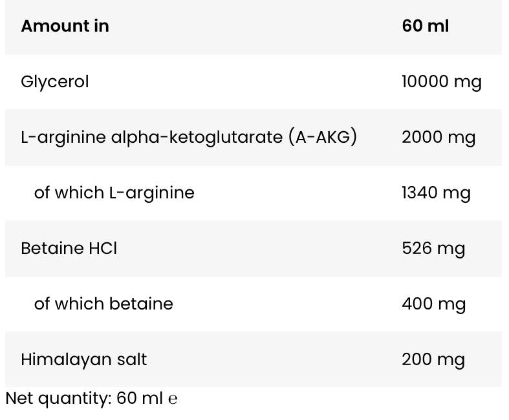Click the 'Amount in' column header
Image resolution: width=509 pixels, height=420 pixels.
(x=65, y=26)
